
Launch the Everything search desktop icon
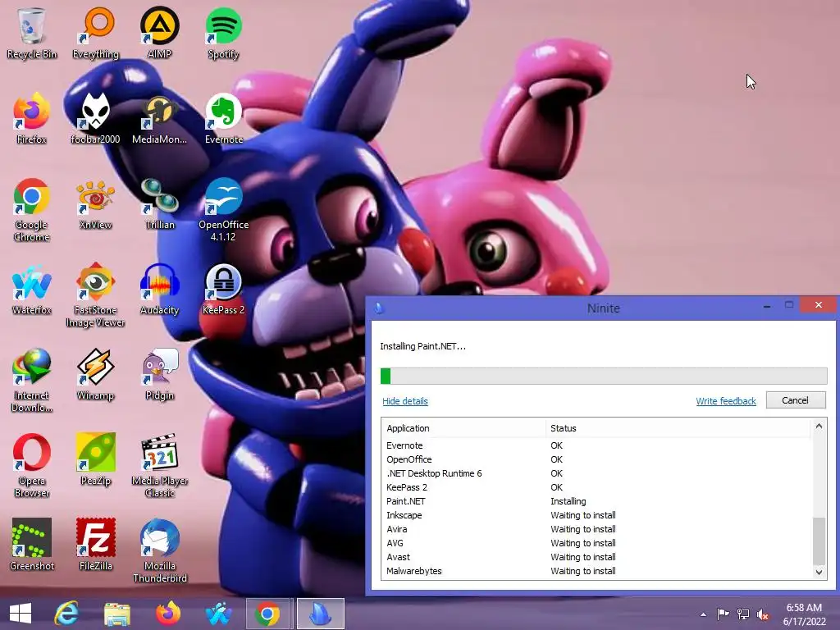click(x=95, y=32)
